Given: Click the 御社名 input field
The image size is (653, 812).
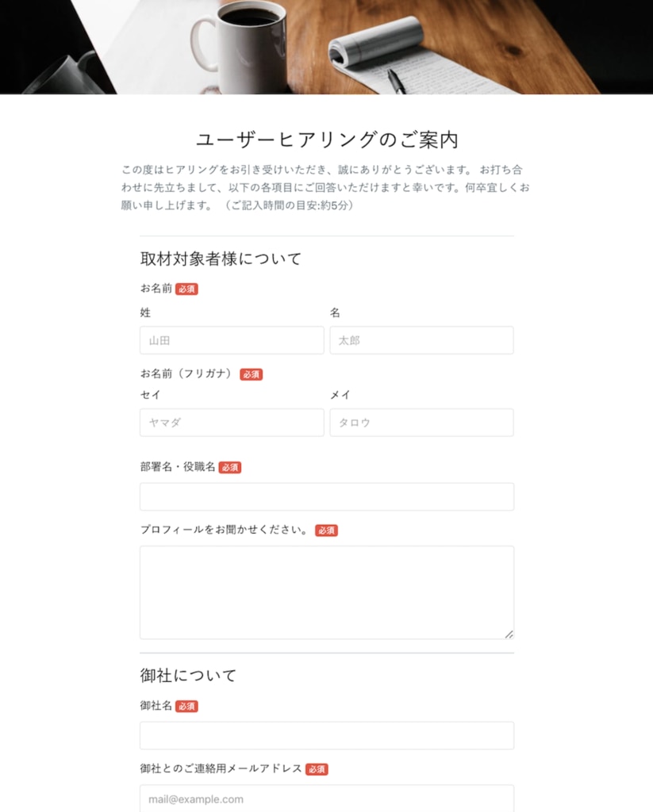Looking at the screenshot, I should [327, 735].
